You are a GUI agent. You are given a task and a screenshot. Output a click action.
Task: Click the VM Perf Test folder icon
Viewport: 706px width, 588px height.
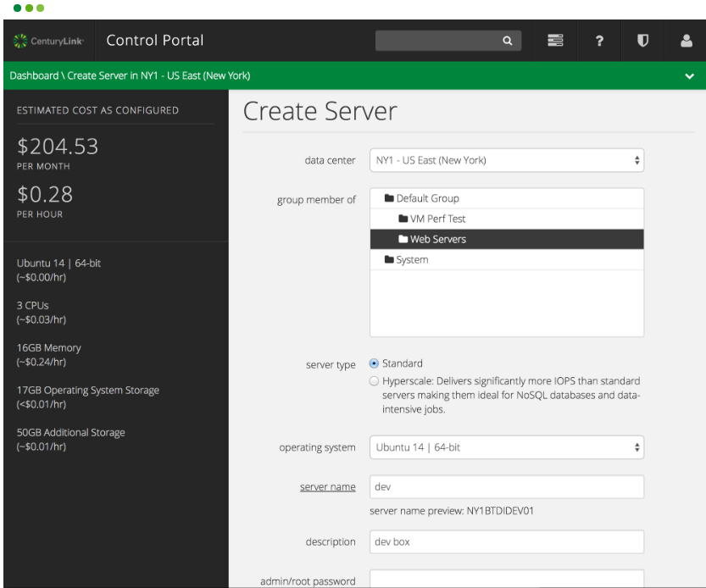(403, 219)
